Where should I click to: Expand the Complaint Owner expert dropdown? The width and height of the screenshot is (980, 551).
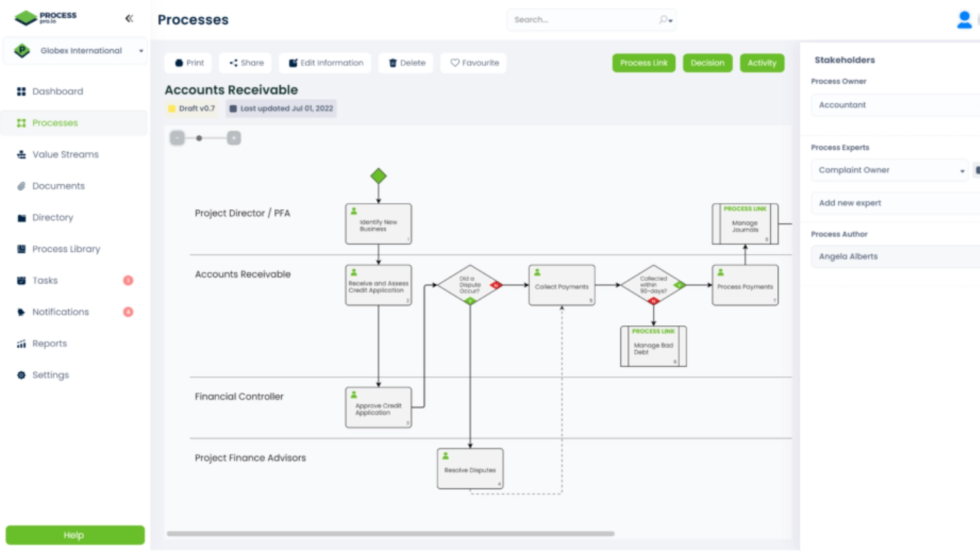click(889, 170)
